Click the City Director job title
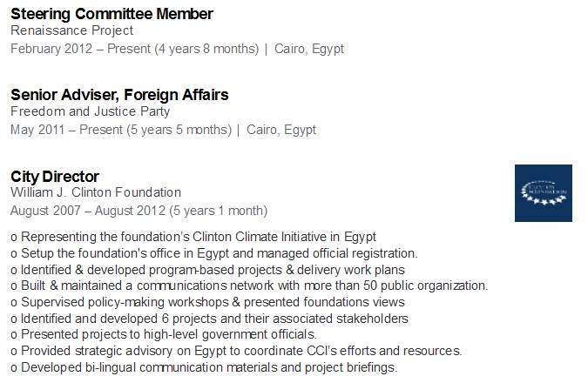 click(x=55, y=177)
